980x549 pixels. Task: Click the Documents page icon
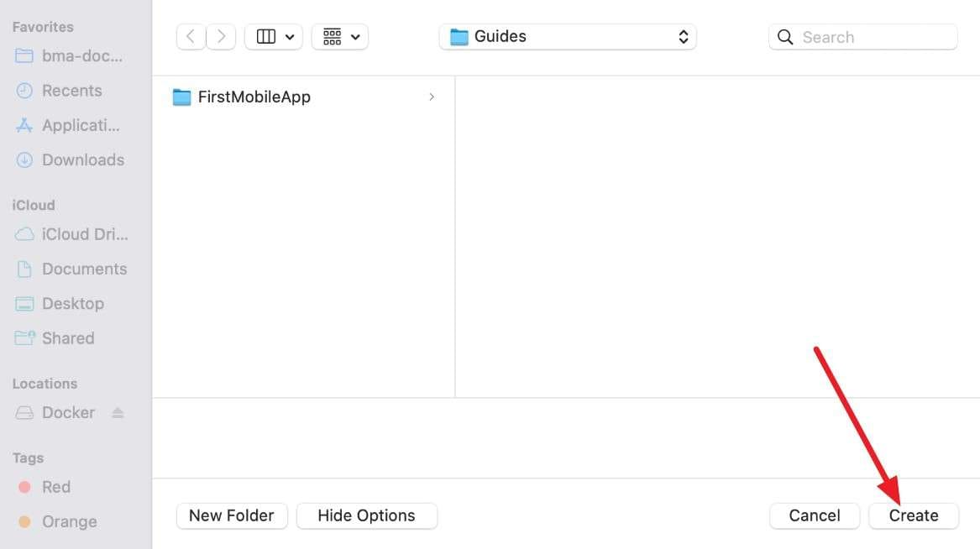coord(24,269)
